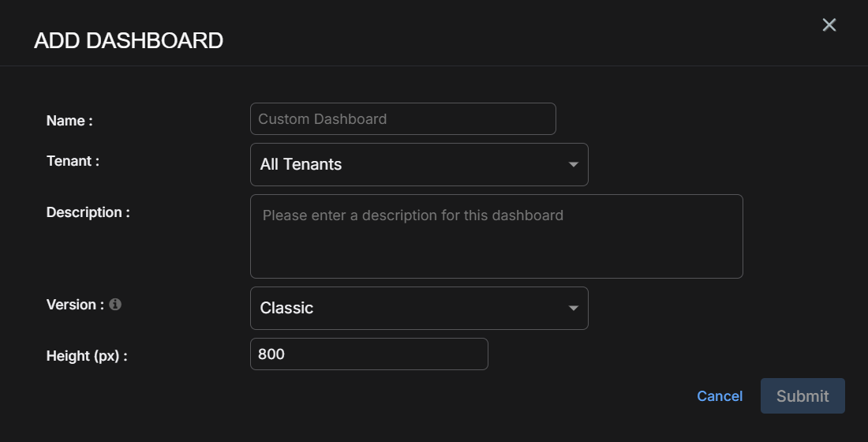Viewport: 868px width, 442px height.
Task: Expand the Version dropdown arrow
Action: coord(574,308)
